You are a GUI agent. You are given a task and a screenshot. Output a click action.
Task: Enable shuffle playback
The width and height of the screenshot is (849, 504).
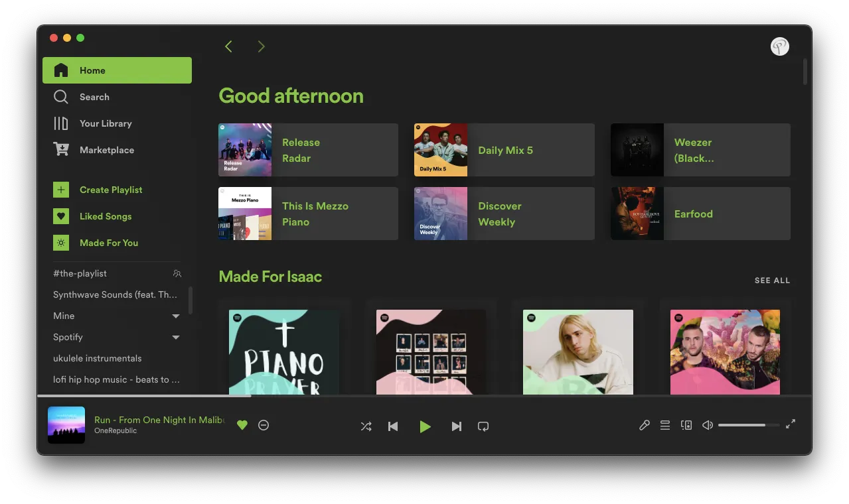(x=366, y=426)
